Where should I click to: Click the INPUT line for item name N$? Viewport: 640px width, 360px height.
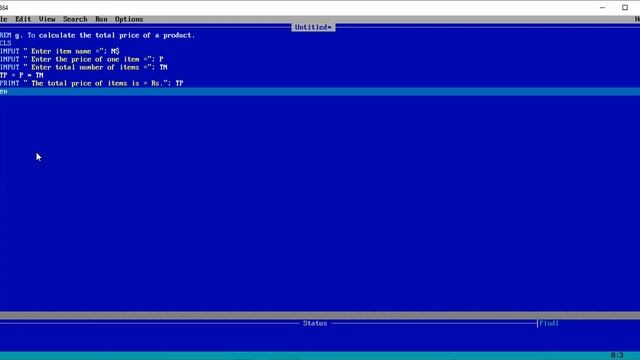[60, 51]
